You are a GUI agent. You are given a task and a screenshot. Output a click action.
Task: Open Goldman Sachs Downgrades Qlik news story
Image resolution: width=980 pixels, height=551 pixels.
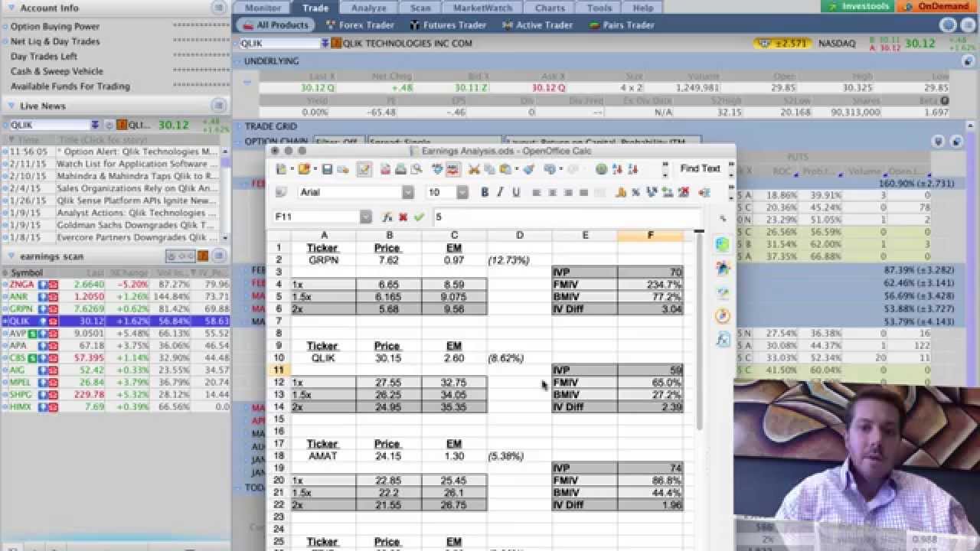(136, 226)
